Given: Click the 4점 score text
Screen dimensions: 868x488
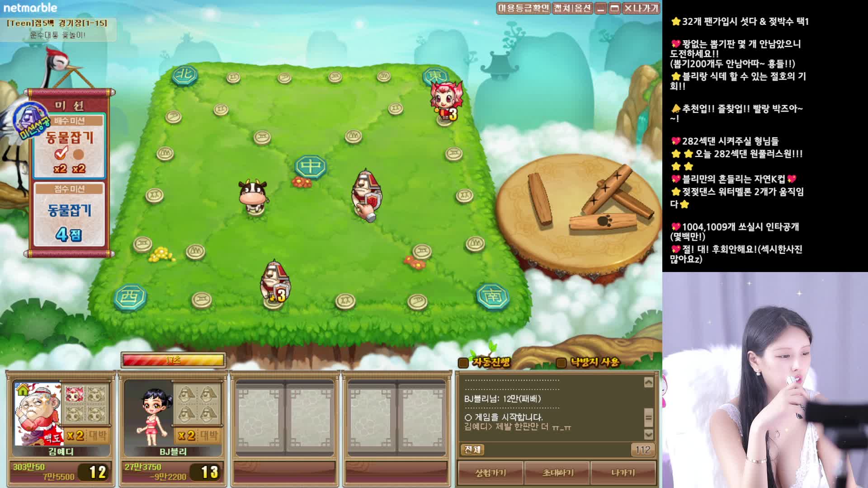Looking at the screenshot, I should coord(69,234).
